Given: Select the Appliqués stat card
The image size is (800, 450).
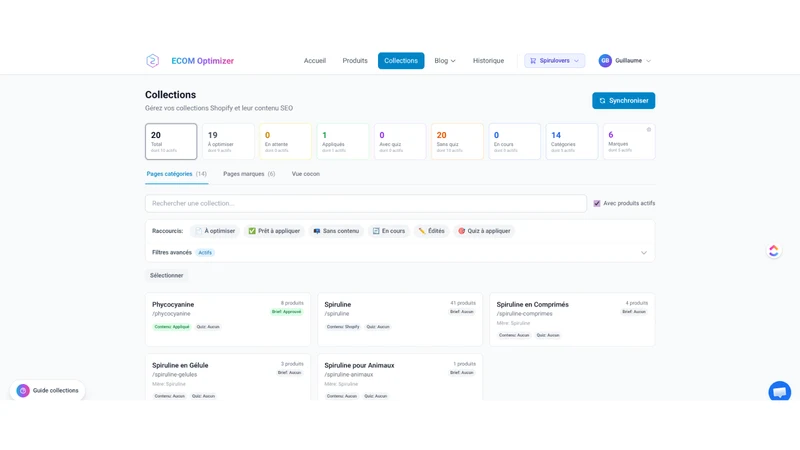Looking at the screenshot, I should click(x=342, y=141).
